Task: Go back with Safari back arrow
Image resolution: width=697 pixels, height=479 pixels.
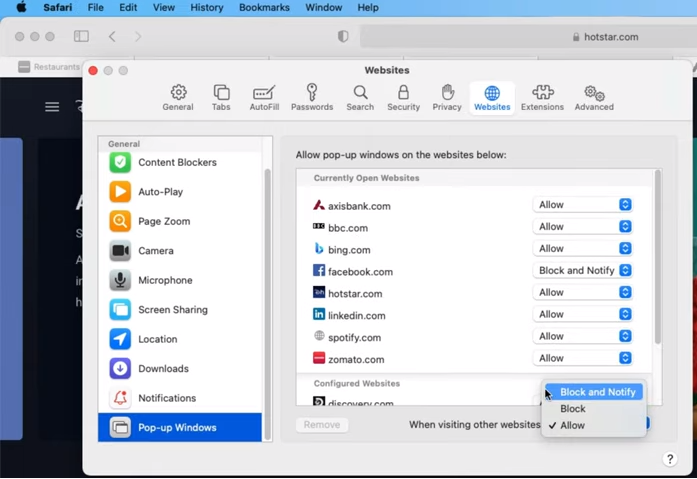Action: 112,36
